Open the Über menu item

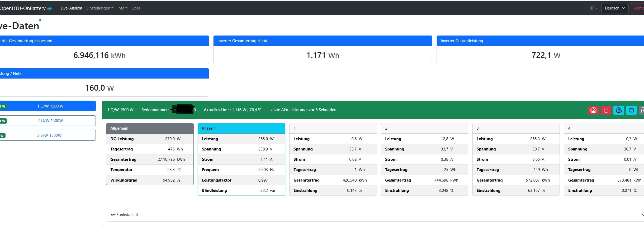click(x=136, y=8)
